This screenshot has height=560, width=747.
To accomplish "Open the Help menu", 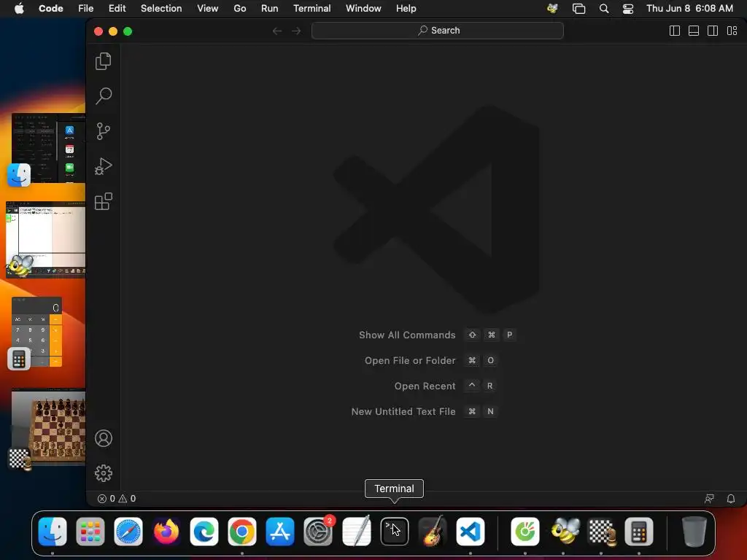I will pos(406,9).
